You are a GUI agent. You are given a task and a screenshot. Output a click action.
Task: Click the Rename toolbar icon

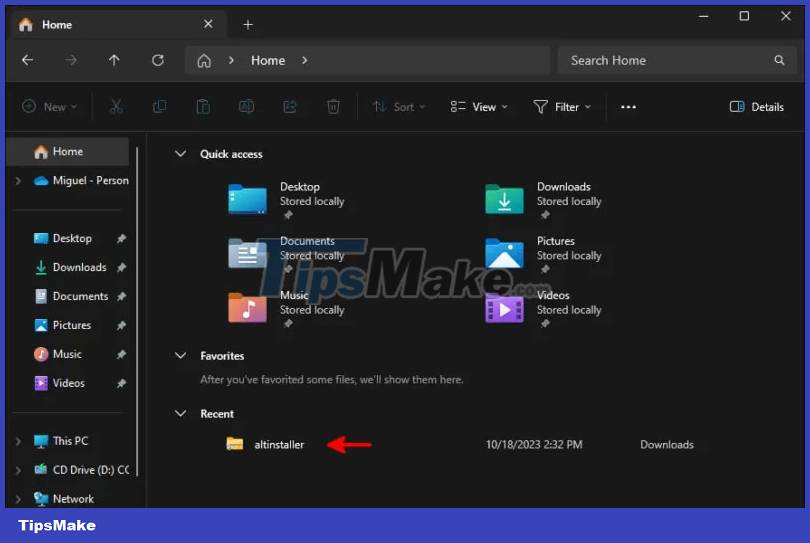click(246, 107)
